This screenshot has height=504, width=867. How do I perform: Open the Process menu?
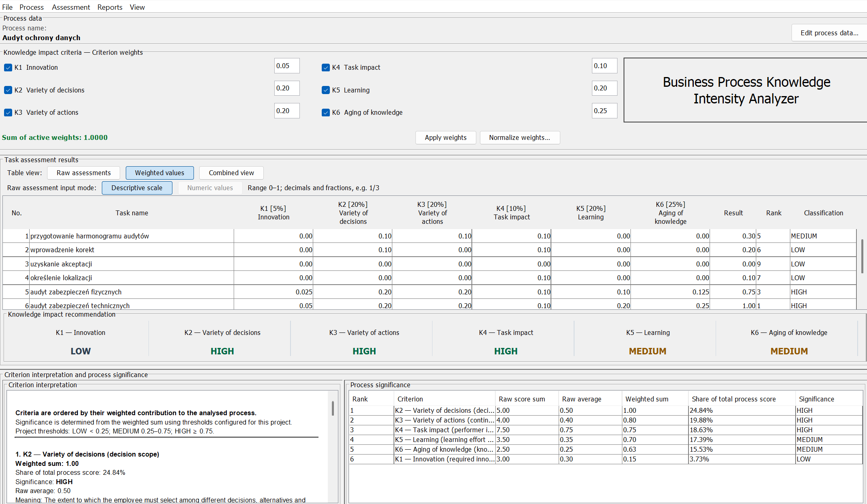32,7
